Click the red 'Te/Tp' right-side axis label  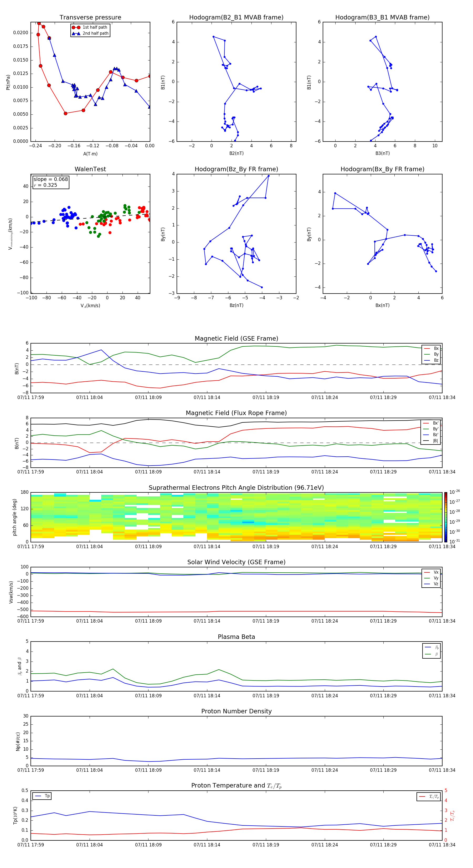tap(453, 815)
